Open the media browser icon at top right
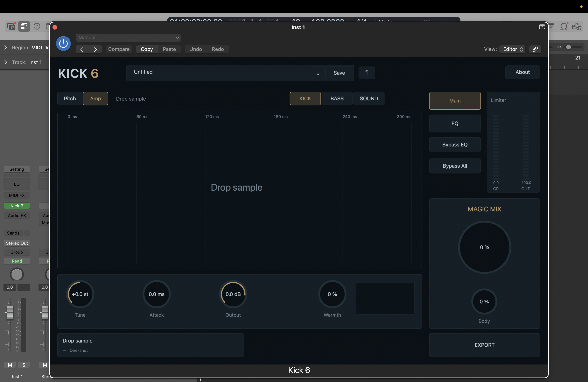 click(x=577, y=26)
